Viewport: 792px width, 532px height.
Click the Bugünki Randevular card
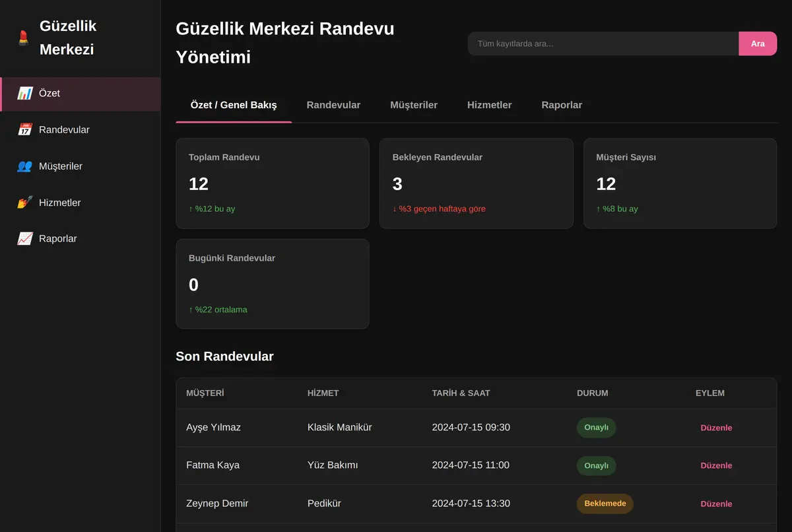(x=273, y=284)
